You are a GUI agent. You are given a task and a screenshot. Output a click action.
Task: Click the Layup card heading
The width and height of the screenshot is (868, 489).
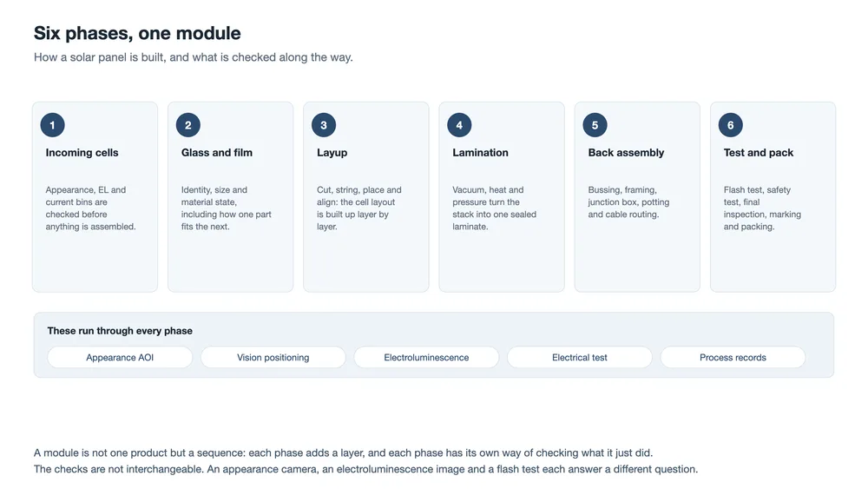tap(332, 153)
